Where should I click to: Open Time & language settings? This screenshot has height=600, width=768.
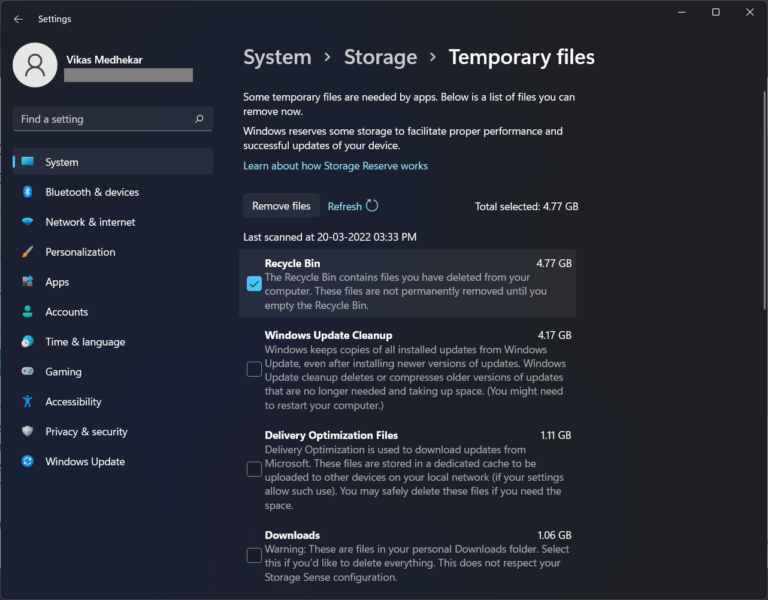[x=113, y=341]
